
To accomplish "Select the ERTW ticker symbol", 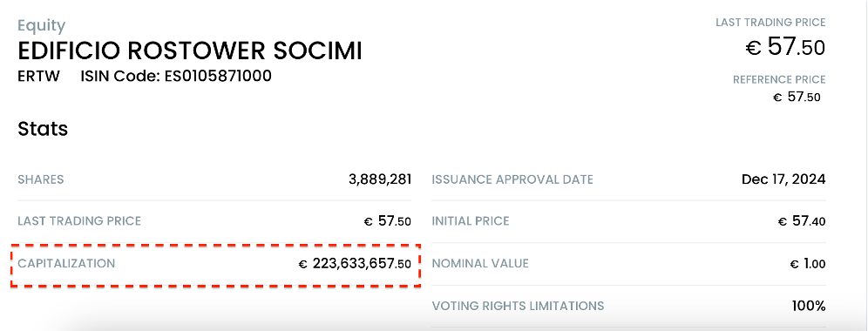I will 38,76.
